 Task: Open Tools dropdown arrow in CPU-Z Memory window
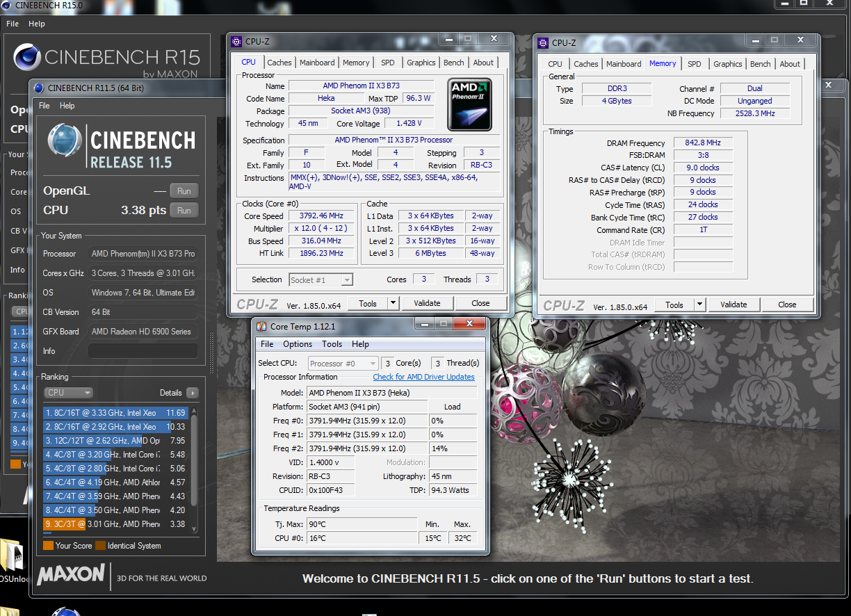pyautogui.click(x=699, y=305)
